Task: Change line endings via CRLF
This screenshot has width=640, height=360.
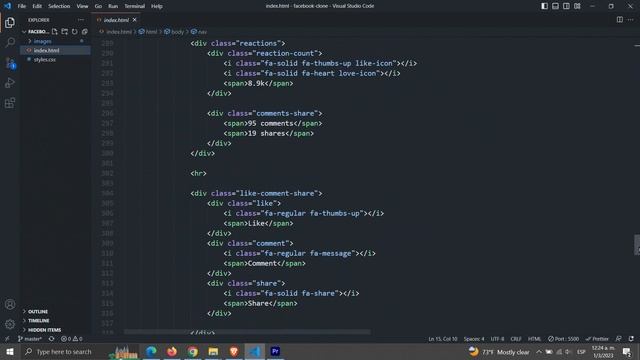Action: (x=516, y=339)
